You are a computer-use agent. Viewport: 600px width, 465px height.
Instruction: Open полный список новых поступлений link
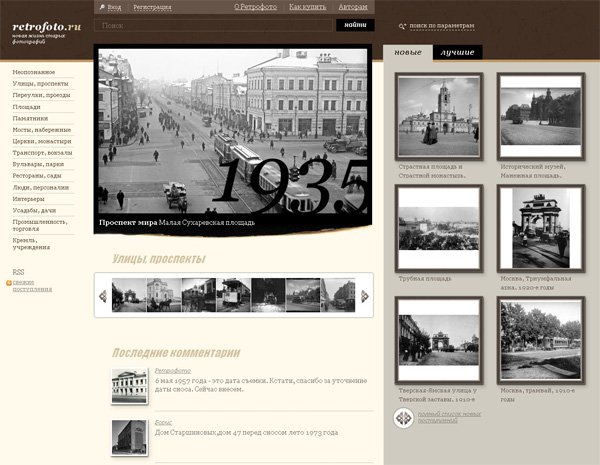[449, 417]
